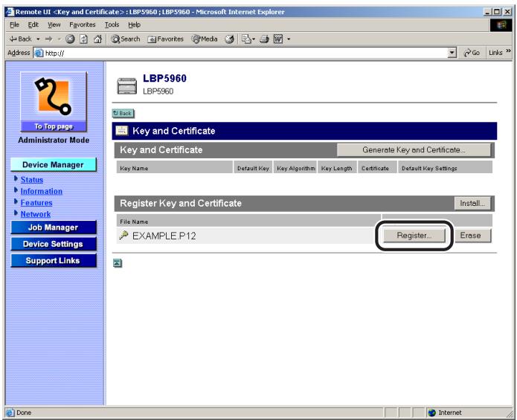This screenshot has width=517, height=420.
Task: Click the Default Key column header
Action: coord(253,168)
